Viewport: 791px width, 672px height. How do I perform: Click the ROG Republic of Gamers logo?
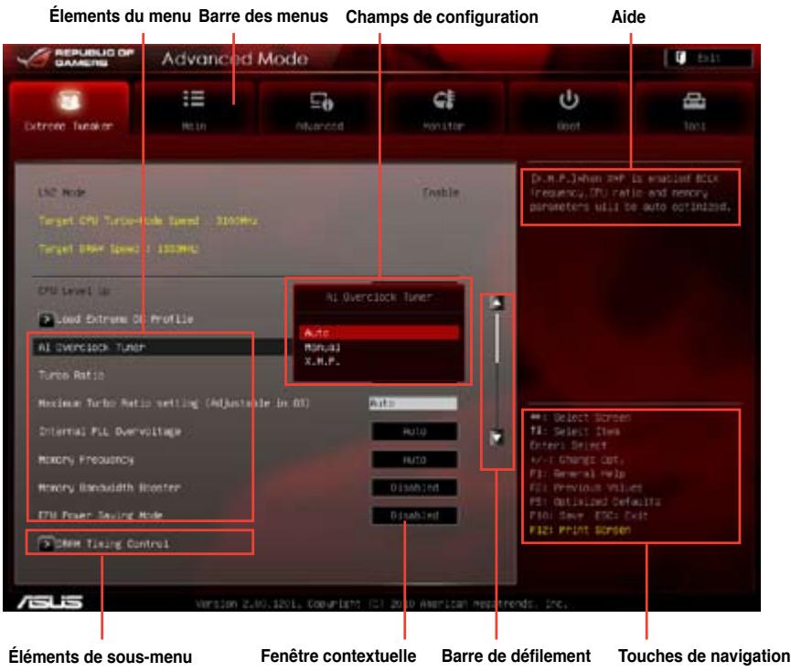(76, 58)
